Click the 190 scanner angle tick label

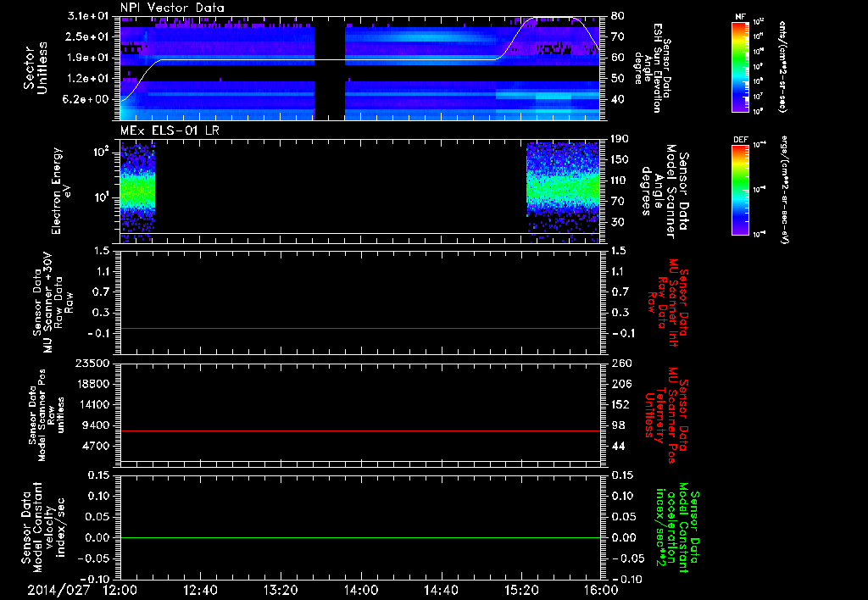(618, 139)
